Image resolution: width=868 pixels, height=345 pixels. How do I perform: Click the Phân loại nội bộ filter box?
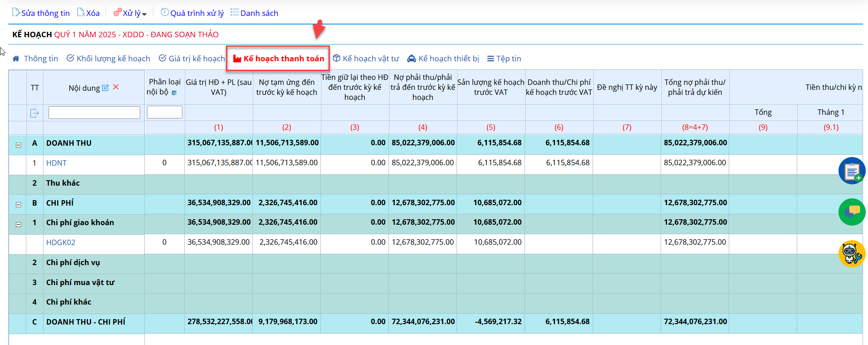click(165, 112)
